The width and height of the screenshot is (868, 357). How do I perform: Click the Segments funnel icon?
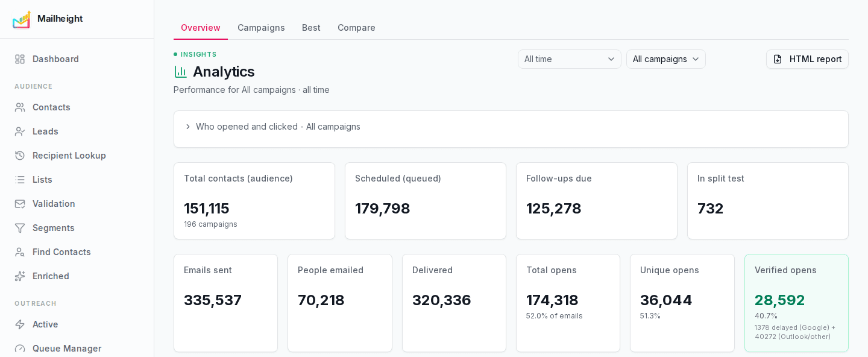click(20, 228)
